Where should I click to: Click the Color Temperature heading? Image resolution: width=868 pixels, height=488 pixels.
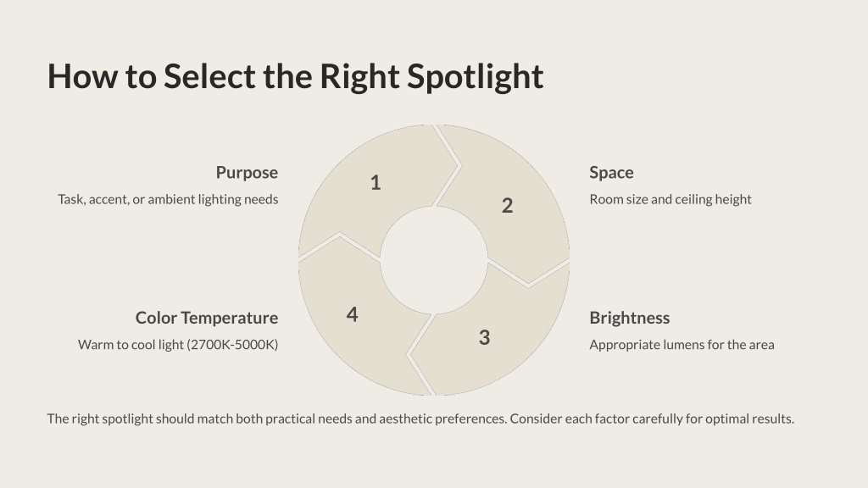(x=207, y=318)
